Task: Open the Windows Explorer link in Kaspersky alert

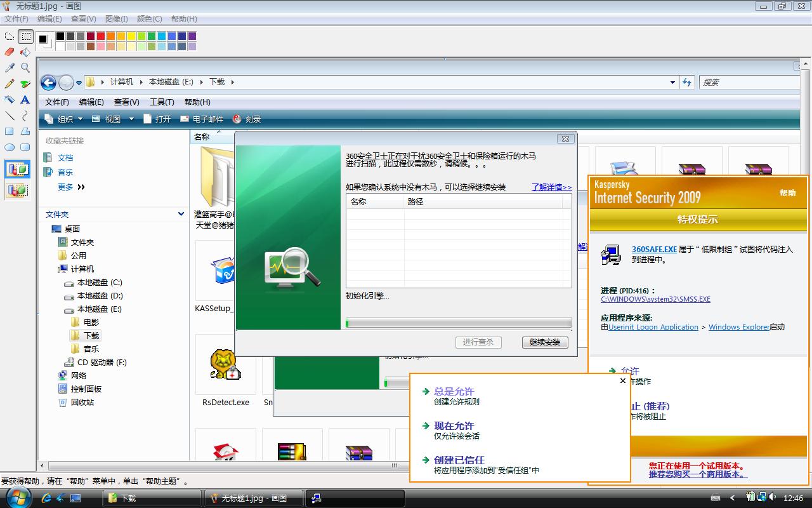Action: [739, 327]
